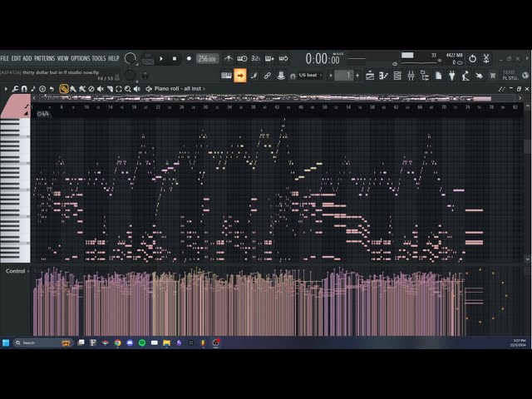Image resolution: width=532 pixels, height=399 pixels.
Task: Click the 256.000 tempo field
Action: 207,59
